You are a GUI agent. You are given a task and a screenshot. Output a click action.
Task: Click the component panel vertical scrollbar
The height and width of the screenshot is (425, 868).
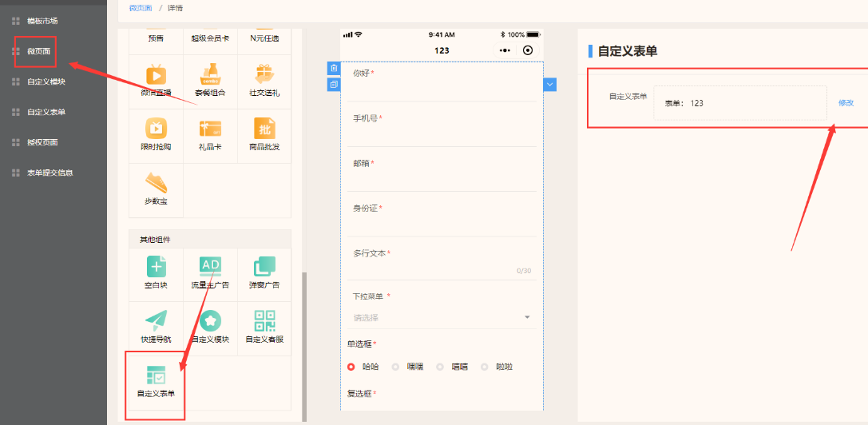tap(303, 347)
